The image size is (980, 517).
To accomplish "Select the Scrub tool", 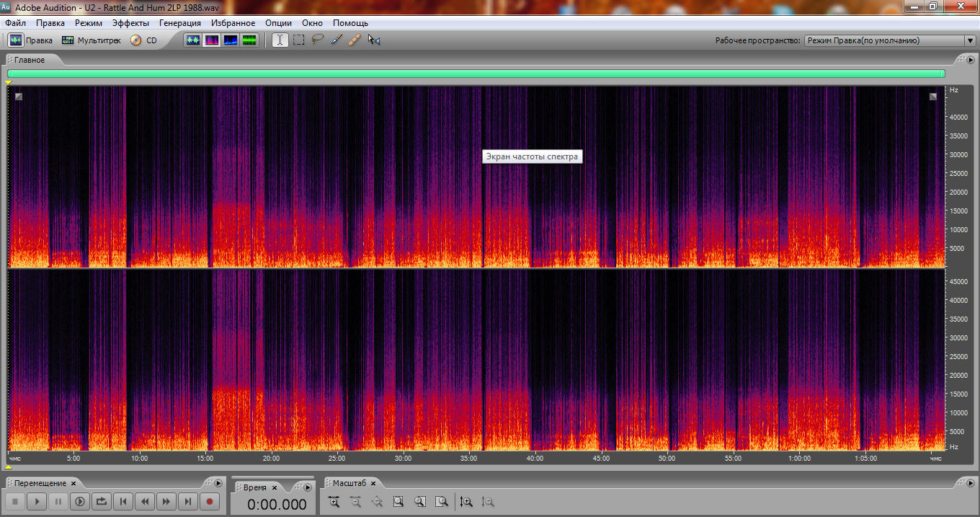I will tap(373, 40).
